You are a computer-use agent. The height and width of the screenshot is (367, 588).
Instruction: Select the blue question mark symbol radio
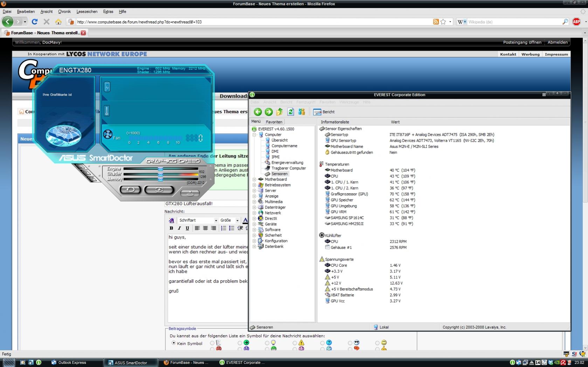coord(323,343)
